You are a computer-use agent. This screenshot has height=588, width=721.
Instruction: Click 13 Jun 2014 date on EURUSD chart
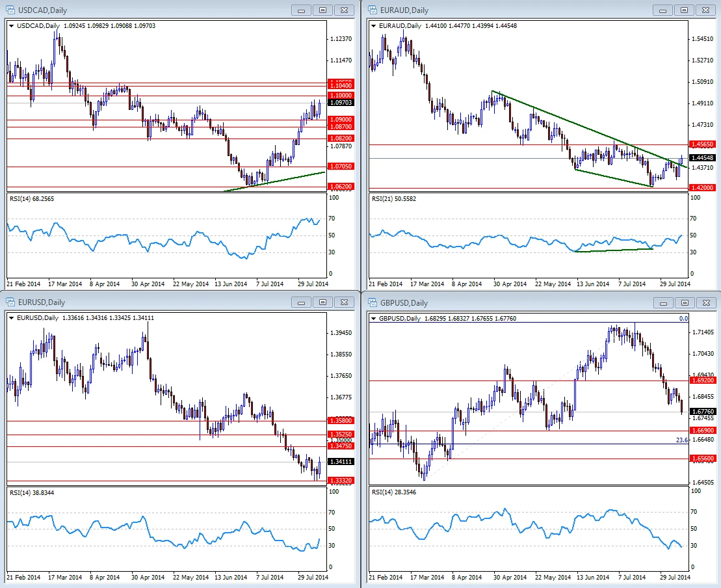231,577
